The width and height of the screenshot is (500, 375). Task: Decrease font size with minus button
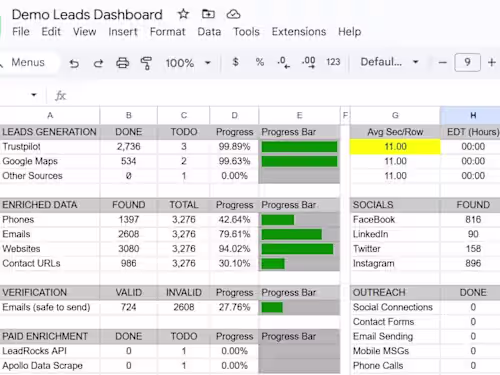(442, 62)
